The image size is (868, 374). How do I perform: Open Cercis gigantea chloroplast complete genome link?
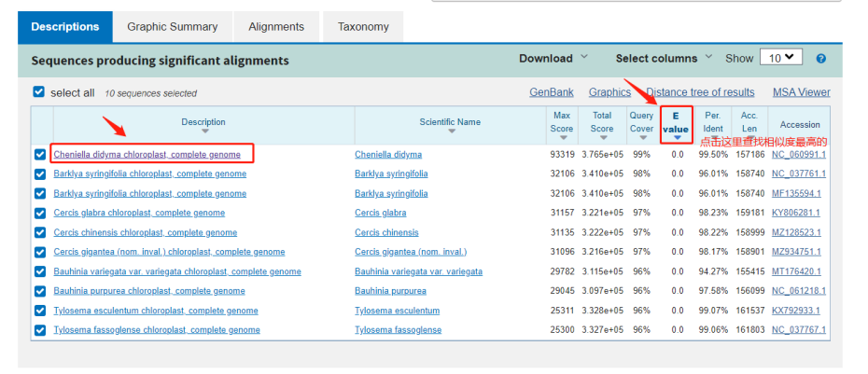pos(169,252)
